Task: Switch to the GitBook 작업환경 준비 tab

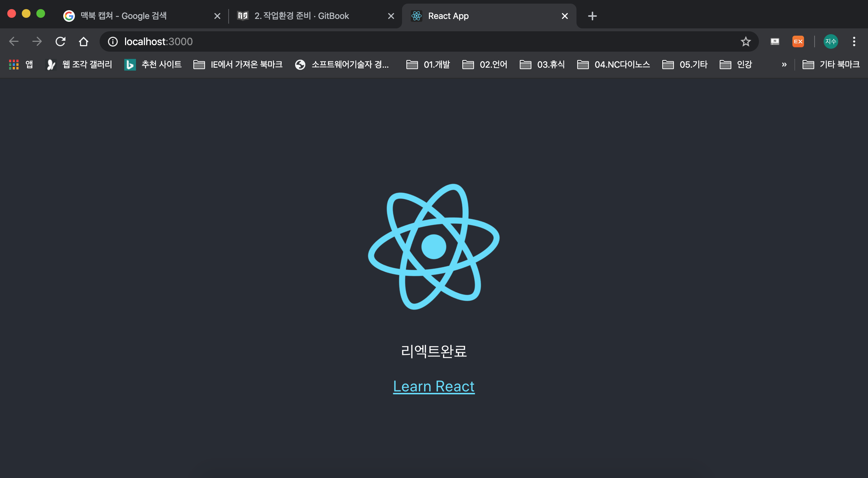Action: pyautogui.click(x=302, y=16)
